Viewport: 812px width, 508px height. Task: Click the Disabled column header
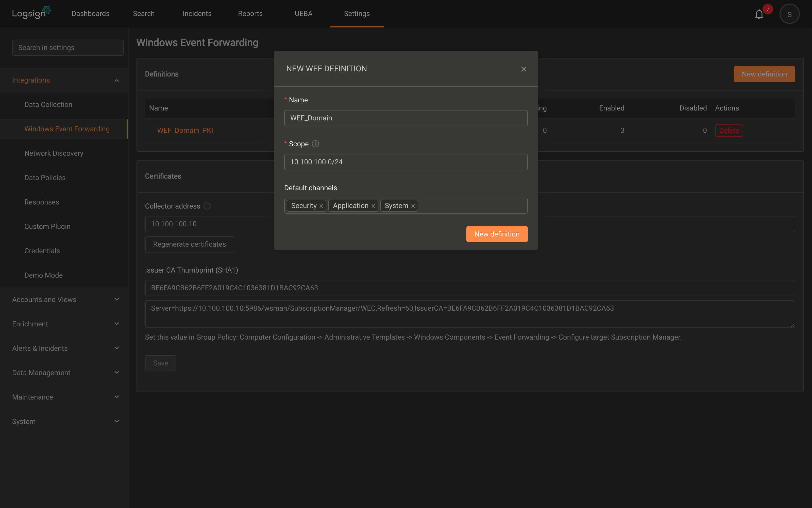pos(693,108)
